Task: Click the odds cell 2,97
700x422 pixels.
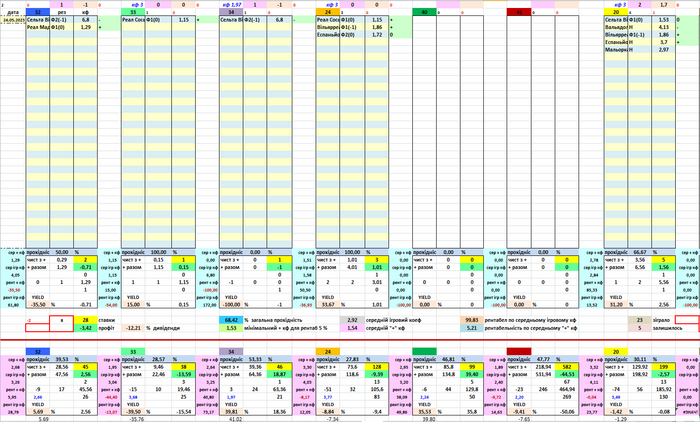Action: tap(663, 50)
